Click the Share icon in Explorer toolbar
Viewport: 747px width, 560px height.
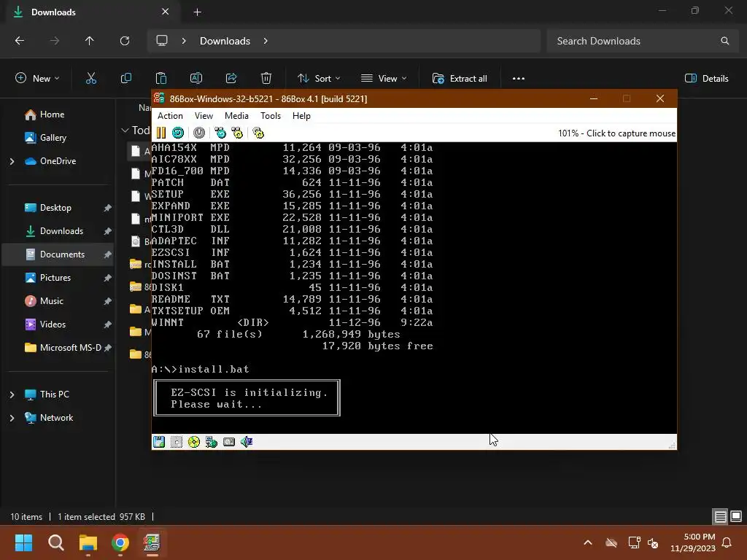pos(231,79)
